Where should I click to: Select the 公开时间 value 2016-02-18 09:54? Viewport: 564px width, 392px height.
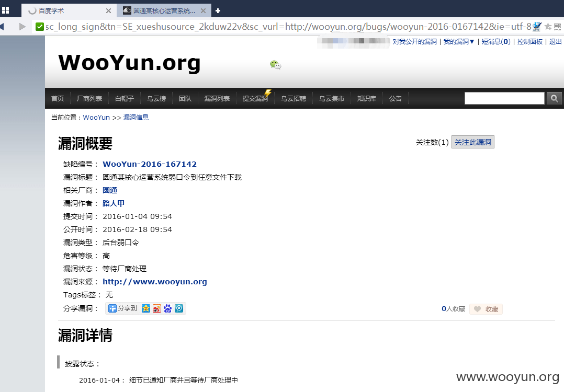138,229
